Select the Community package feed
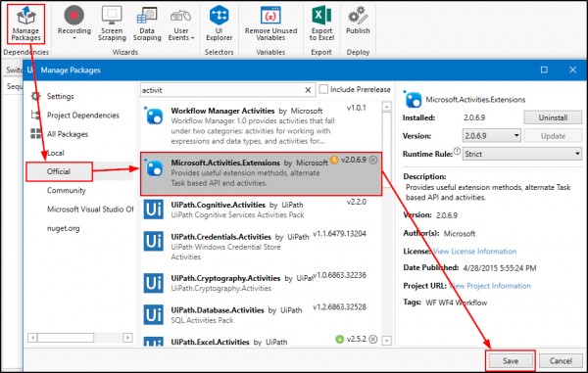The height and width of the screenshot is (373, 588). (x=66, y=190)
